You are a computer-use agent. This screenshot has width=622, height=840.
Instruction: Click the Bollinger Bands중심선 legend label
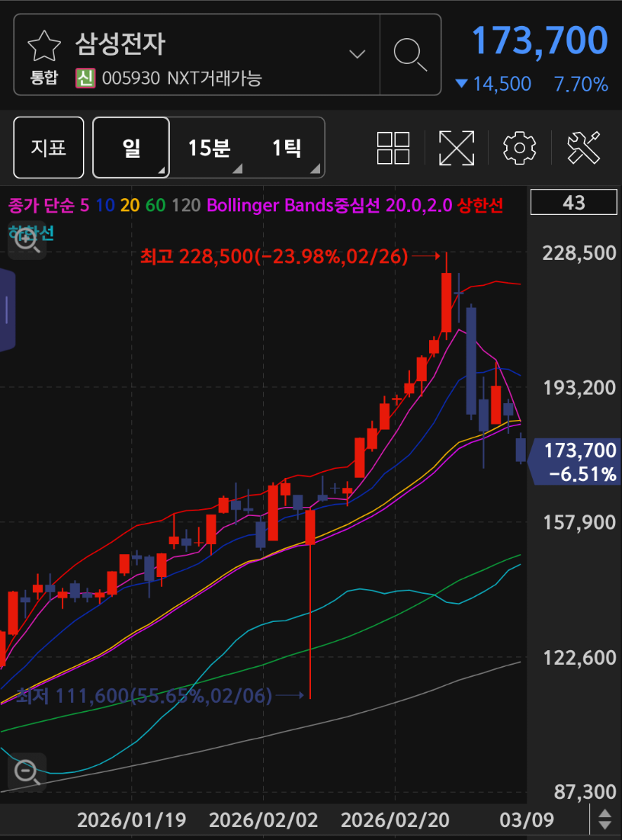pyautogui.click(x=293, y=205)
